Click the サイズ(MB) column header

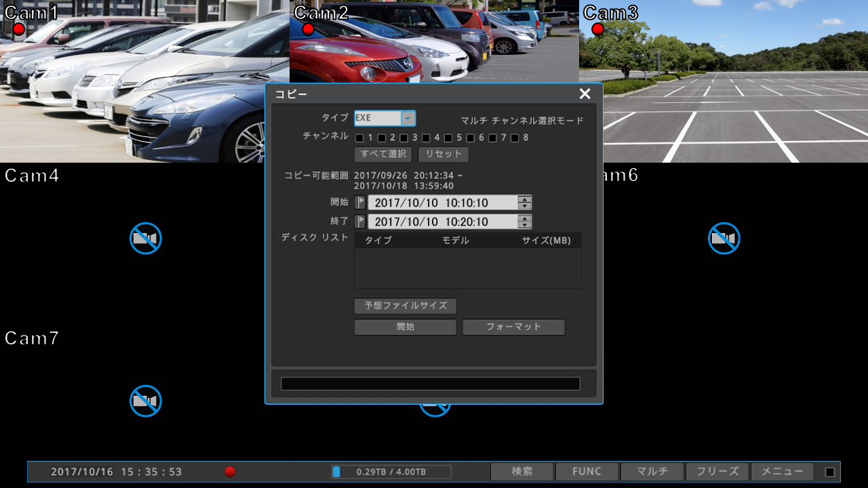click(x=547, y=241)
